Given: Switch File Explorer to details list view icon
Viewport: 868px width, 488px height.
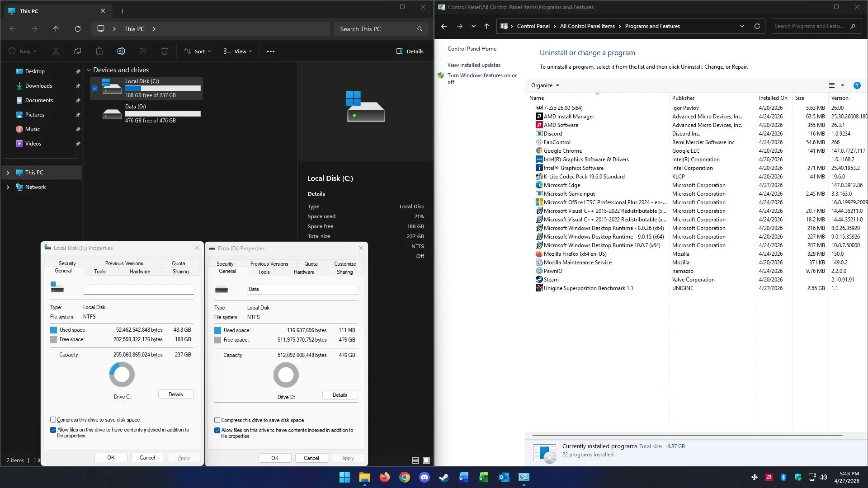Looking at the screenshot, I should click(415, 460).
